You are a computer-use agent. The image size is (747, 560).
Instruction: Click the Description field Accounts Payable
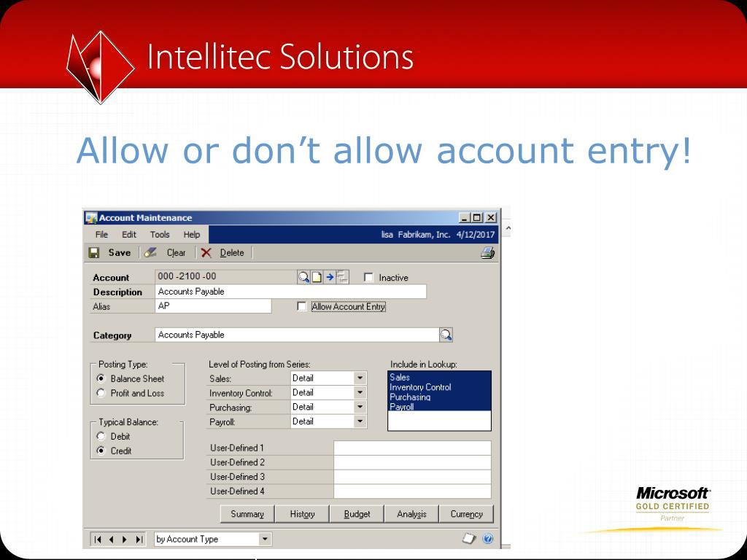click(x=290, y=292)
